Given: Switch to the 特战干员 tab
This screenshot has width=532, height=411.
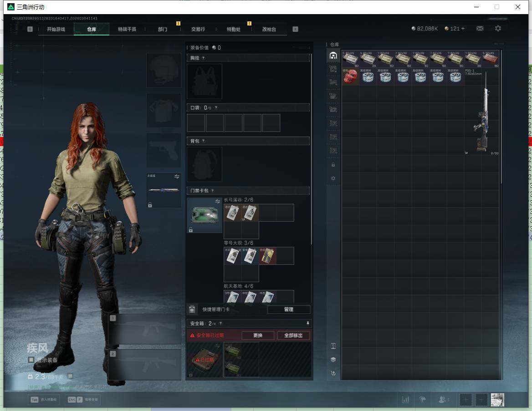Looking at the screenshot, I should [127, 29].
